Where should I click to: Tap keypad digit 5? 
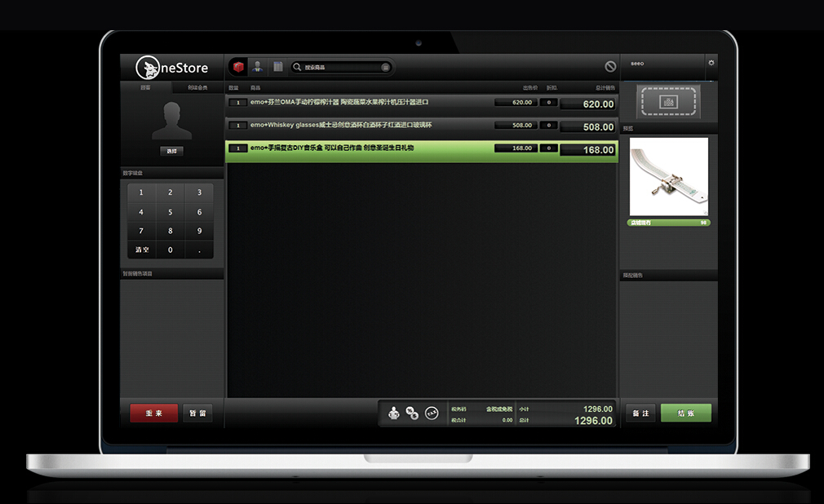coord(171,212)
